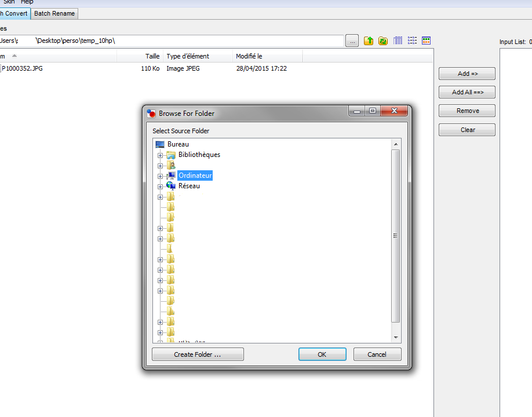Switch file list to list view icon
The height and width of the screenshot is (417, 532).
[x=412, y=41]
